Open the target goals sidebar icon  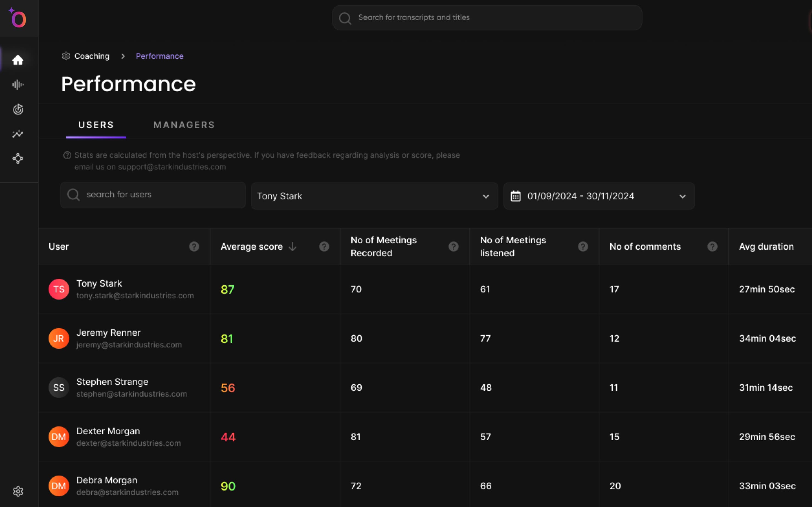pos(18,109)
